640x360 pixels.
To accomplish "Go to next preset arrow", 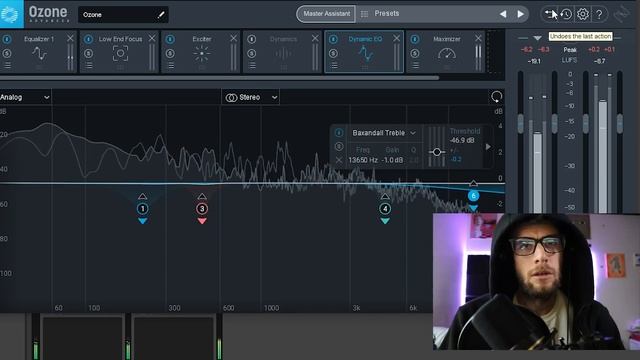I will [520, 14].
